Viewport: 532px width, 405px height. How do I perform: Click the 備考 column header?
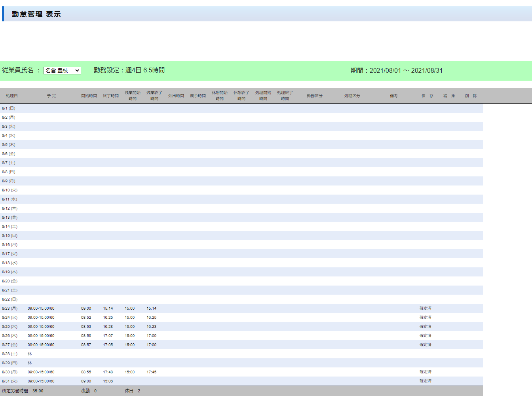[x=393, y=96]
